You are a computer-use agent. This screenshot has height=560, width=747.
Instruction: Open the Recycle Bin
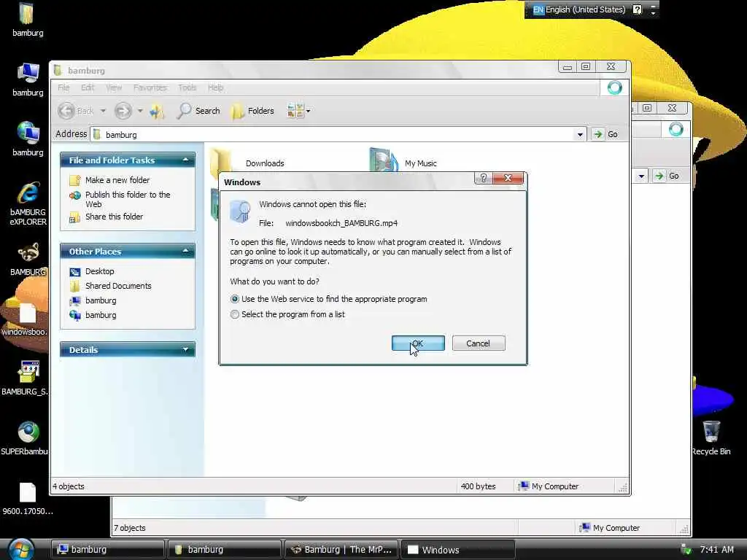click(x=711, y=438)
